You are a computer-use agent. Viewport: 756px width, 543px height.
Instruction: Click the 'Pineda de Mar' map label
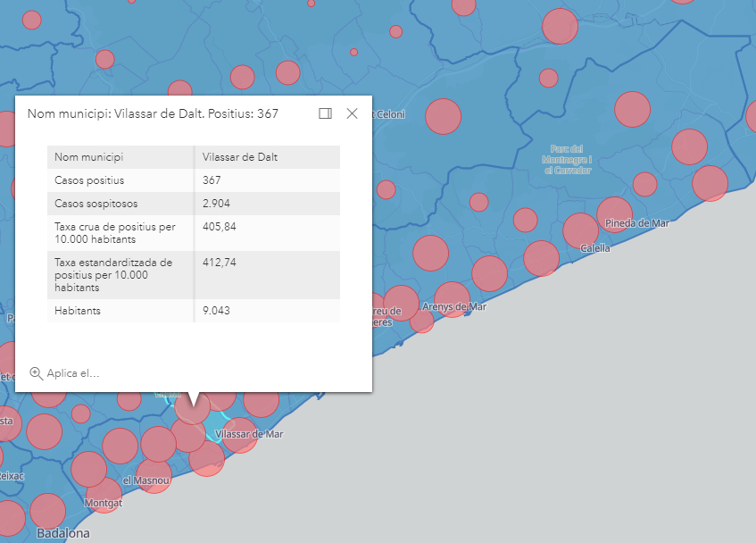[637, 223]
